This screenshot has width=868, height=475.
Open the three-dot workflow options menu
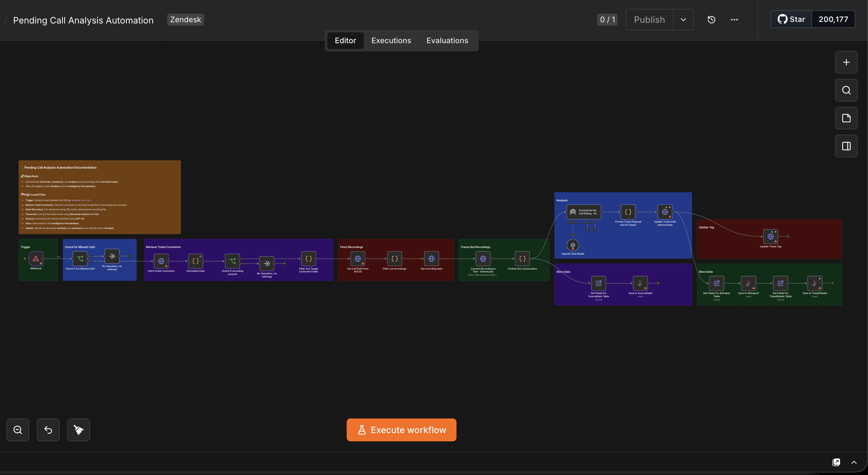(x=734, y=20)
